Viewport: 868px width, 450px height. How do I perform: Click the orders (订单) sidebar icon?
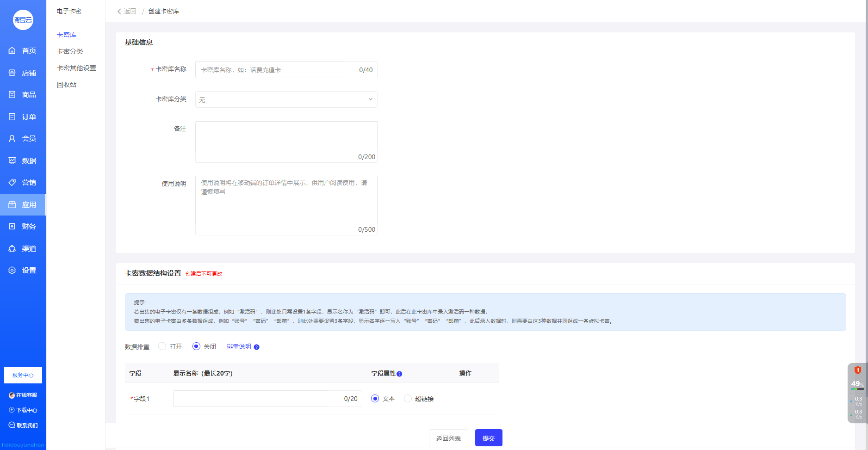coord(12,117)
